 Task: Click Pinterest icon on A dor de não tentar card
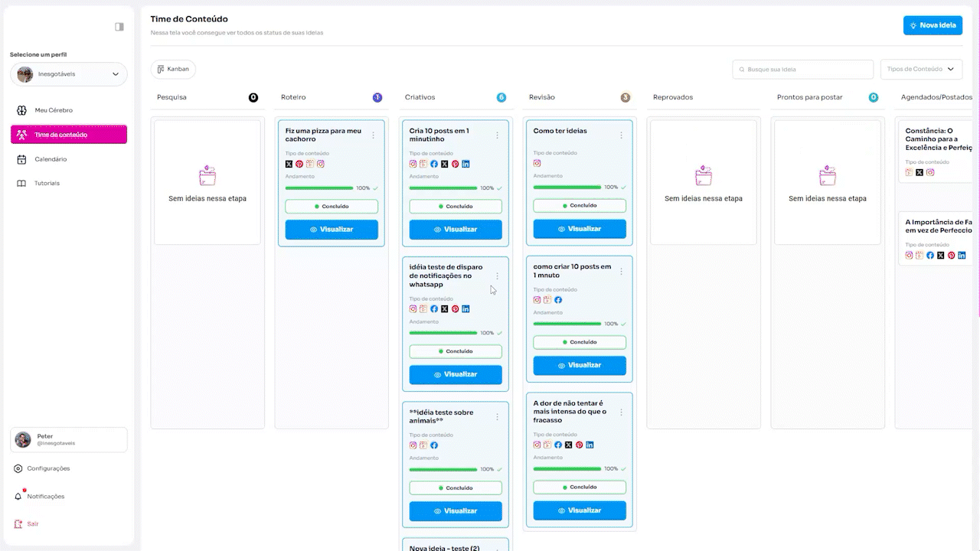[579, 445]
